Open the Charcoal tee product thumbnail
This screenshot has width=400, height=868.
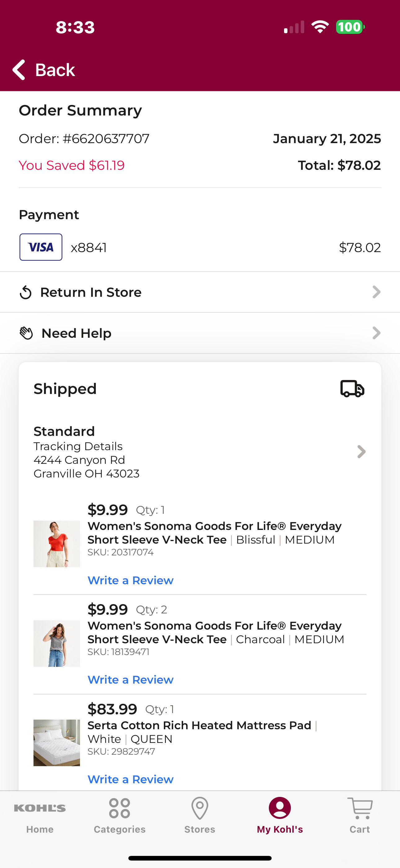pyautogui.click(x=56, y=644)
